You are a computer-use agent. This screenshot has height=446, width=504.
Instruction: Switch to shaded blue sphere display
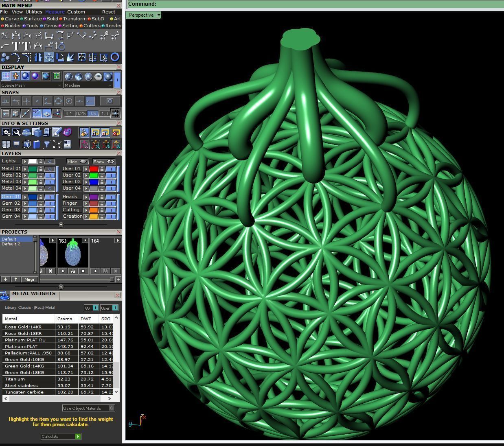click(25, 76)
